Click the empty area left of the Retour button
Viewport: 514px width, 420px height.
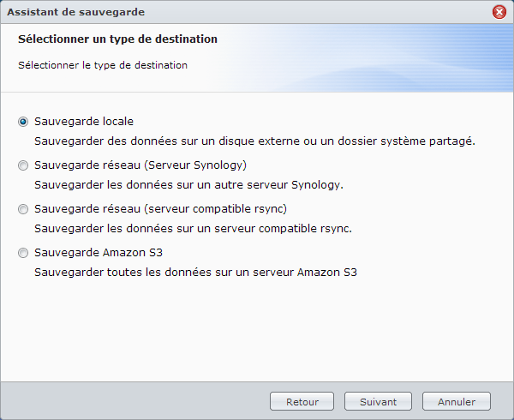pyautogui.click(x=137, y=401)
